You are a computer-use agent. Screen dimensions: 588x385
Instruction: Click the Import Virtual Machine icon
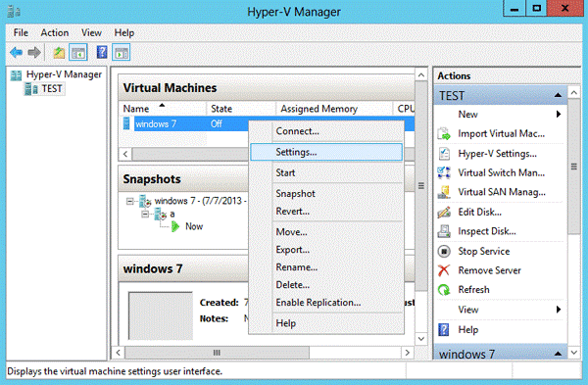[x=444, y=134]
